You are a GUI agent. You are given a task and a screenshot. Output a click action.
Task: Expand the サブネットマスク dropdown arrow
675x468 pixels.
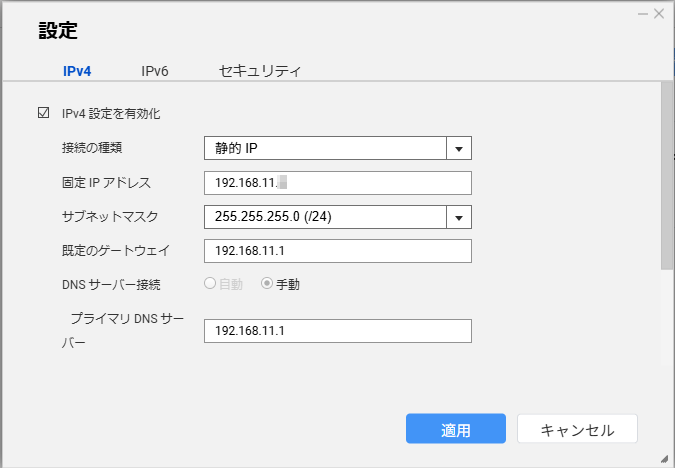pos(459,217)
